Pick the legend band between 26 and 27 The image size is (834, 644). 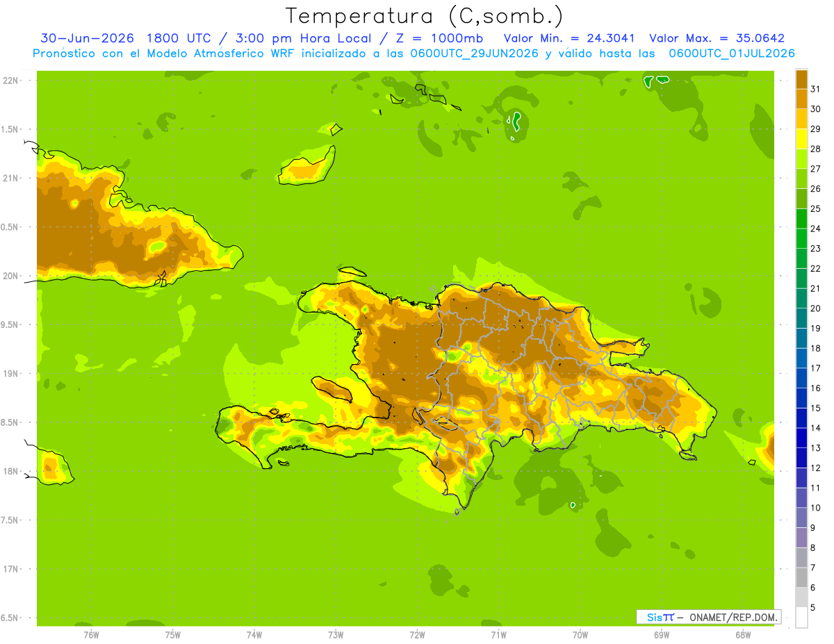point(801,179)
